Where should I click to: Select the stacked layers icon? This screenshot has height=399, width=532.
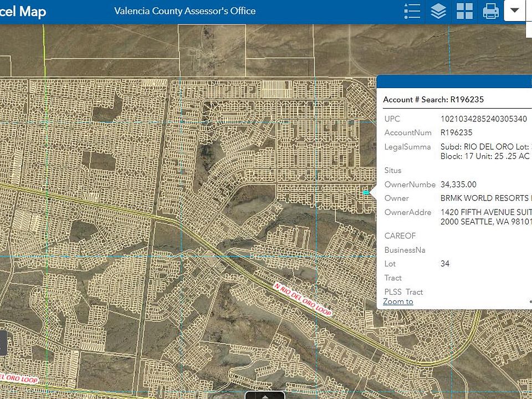pyautogui.click(x=438, y=11)
